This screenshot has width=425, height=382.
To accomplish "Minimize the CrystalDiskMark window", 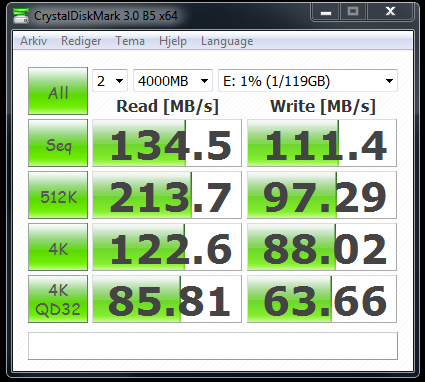I will [326, 12].
